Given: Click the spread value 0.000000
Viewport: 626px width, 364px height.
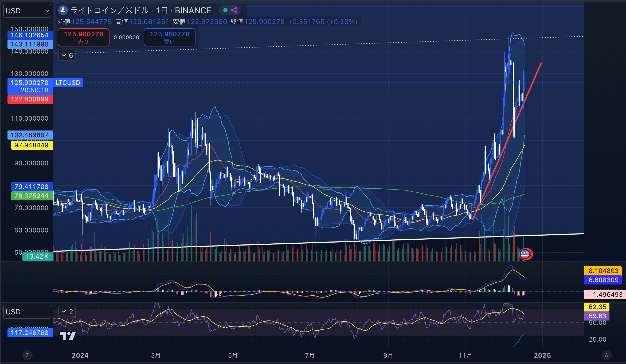Looking at the screenshot, I should (x=127, y=37).
